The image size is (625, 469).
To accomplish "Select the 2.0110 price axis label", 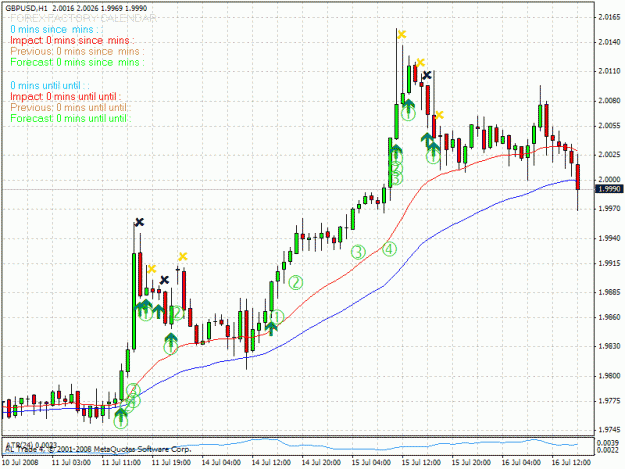I will click(x=609, y=71).
